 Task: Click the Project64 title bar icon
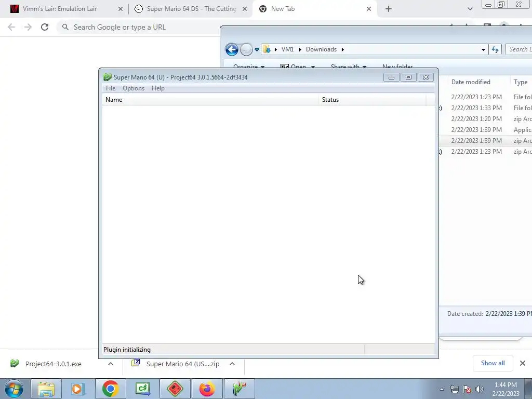pos(107,77)
